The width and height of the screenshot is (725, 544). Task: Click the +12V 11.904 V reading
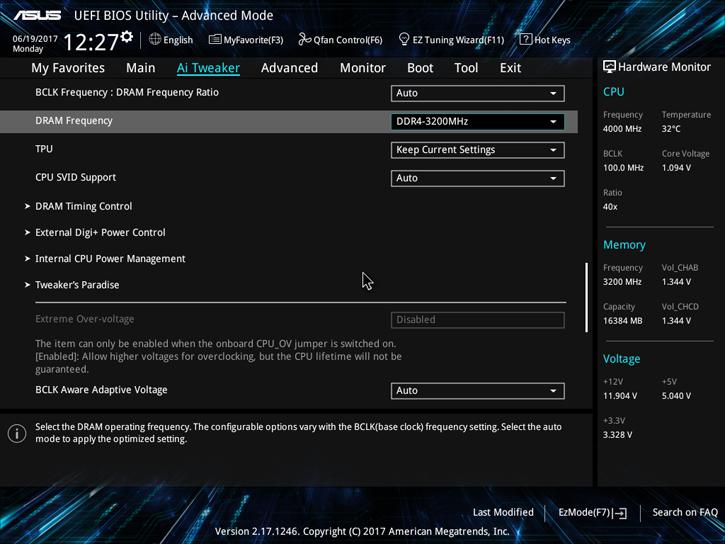tap(620, 396)
